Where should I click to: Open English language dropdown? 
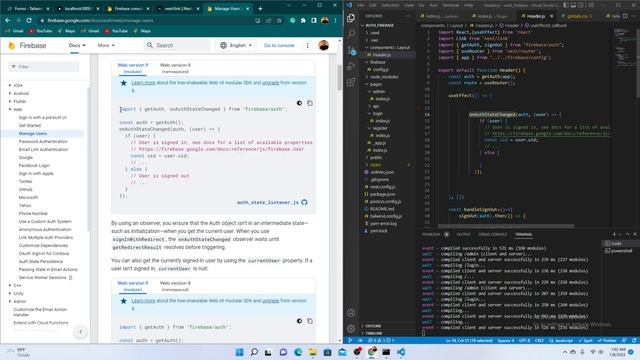click(236, 45)
